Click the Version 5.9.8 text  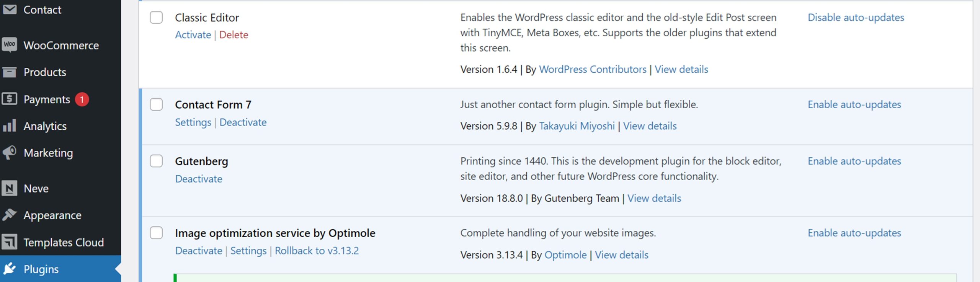[x=488, y=126]
